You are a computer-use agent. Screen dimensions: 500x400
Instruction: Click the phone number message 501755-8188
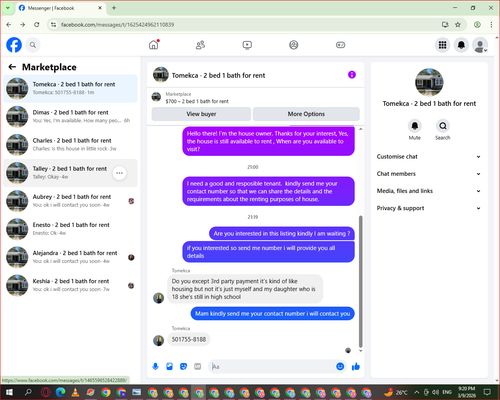click(189, 339)
